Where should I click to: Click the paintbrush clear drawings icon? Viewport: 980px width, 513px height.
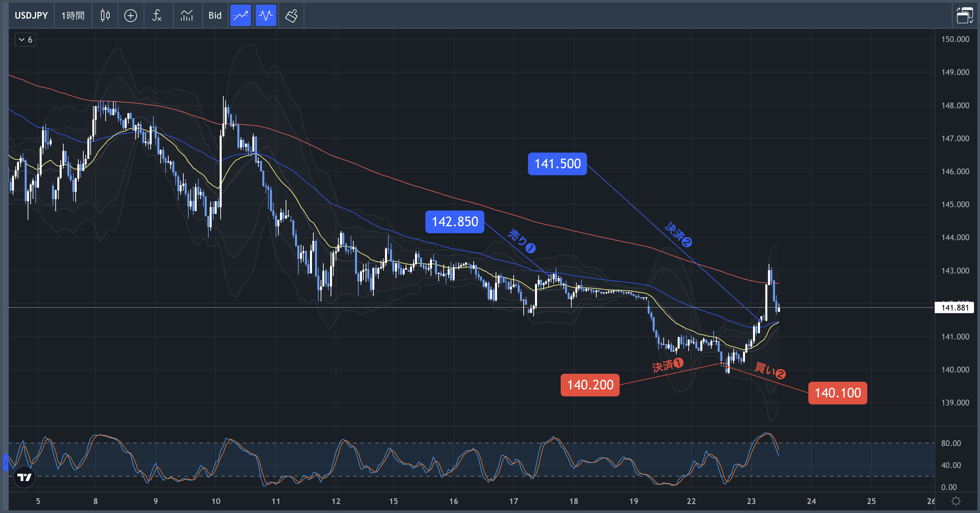[x=291, y=16]
